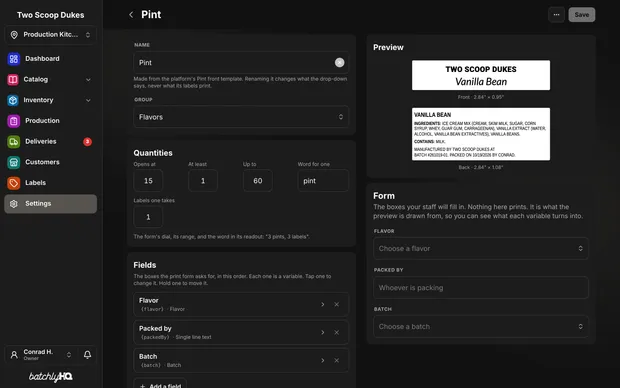Click the front label preview thumbnail
The image size is (620, 388).
click(480, 75)
